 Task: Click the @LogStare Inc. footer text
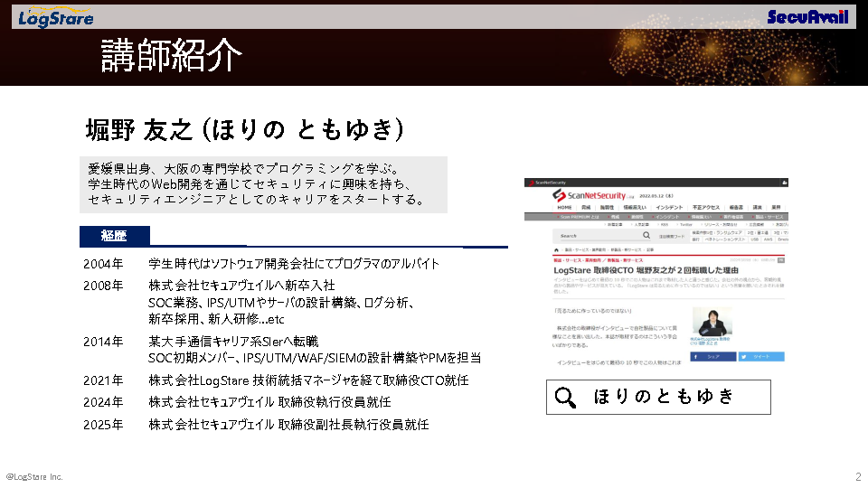[34, 476]
